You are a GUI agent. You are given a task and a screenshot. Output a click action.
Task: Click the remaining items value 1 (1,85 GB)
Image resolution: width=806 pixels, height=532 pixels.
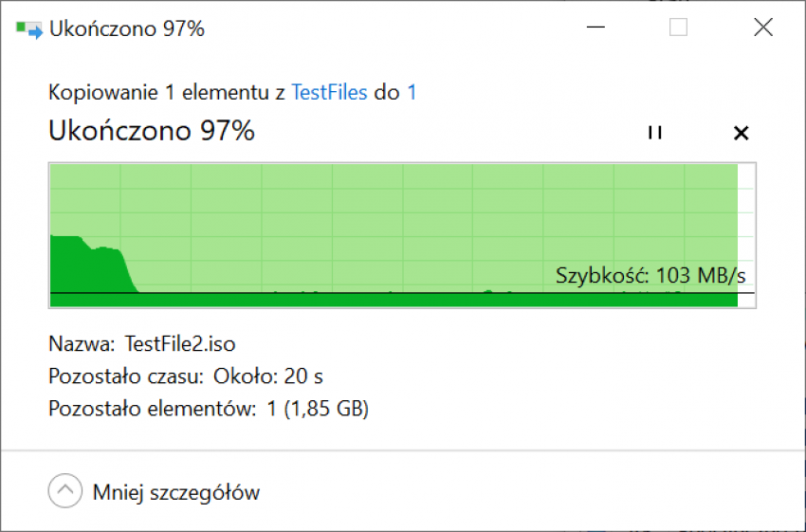(318, 409)
